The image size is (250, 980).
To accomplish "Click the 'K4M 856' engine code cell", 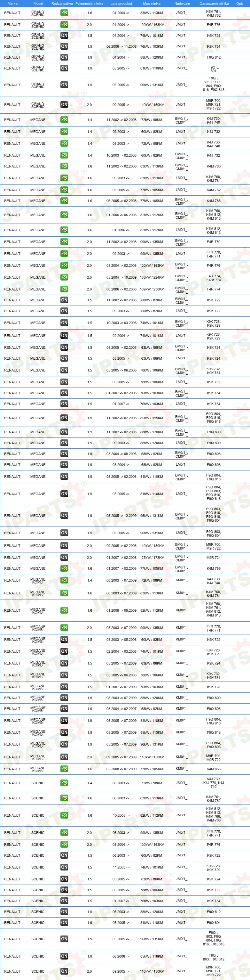I will click(214, 769).
